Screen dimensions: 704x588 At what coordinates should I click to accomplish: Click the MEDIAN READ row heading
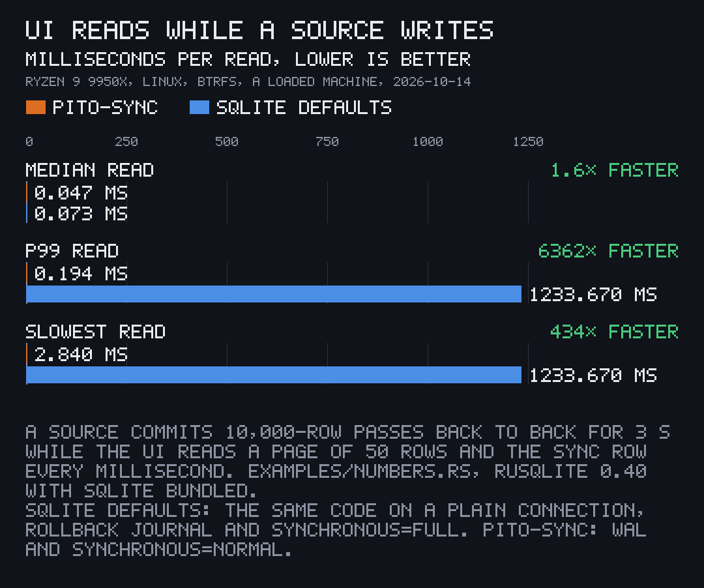(90, 171)
